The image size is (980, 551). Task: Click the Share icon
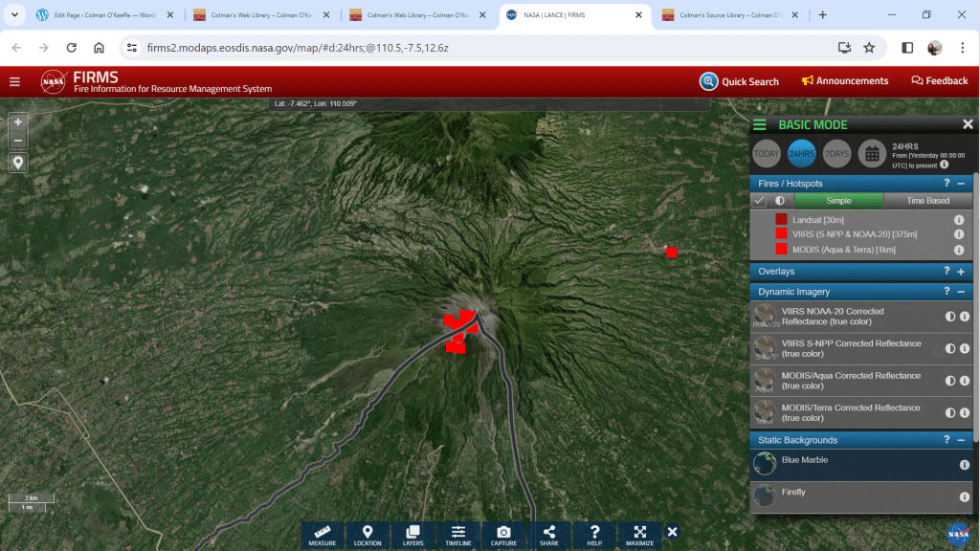coord(549,535)
